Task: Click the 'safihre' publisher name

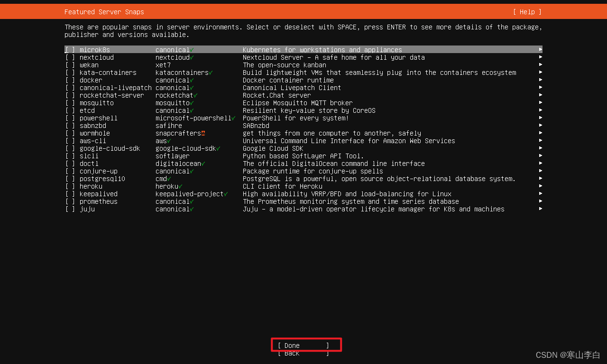Action: tap(169, 126)
